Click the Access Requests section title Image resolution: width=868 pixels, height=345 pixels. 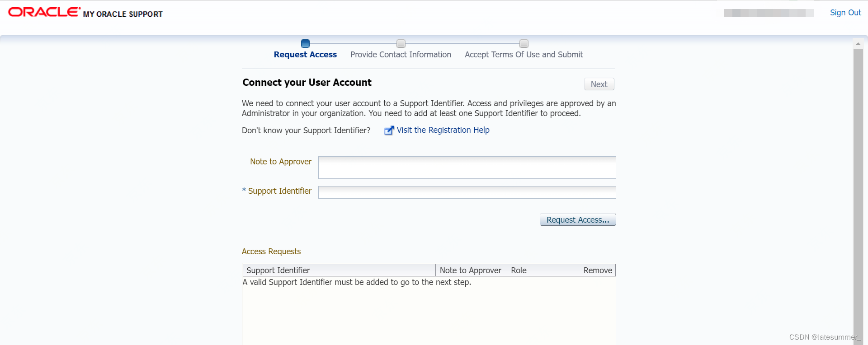coord(271,252)
